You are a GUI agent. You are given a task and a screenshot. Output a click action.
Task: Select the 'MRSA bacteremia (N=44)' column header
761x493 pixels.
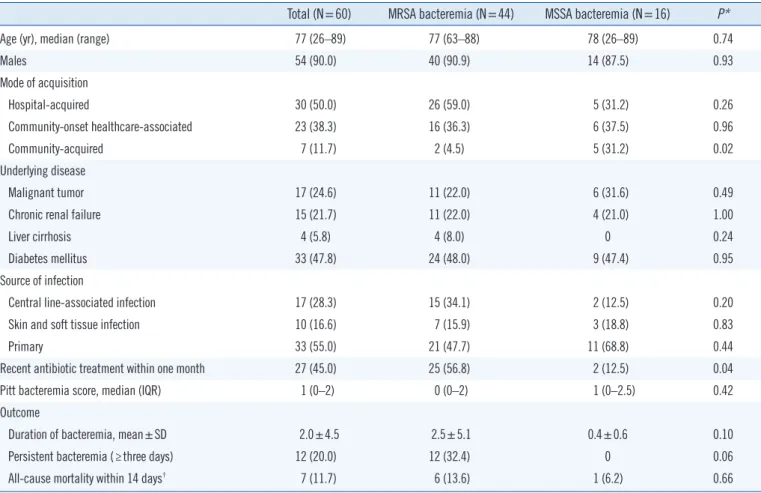451,14
